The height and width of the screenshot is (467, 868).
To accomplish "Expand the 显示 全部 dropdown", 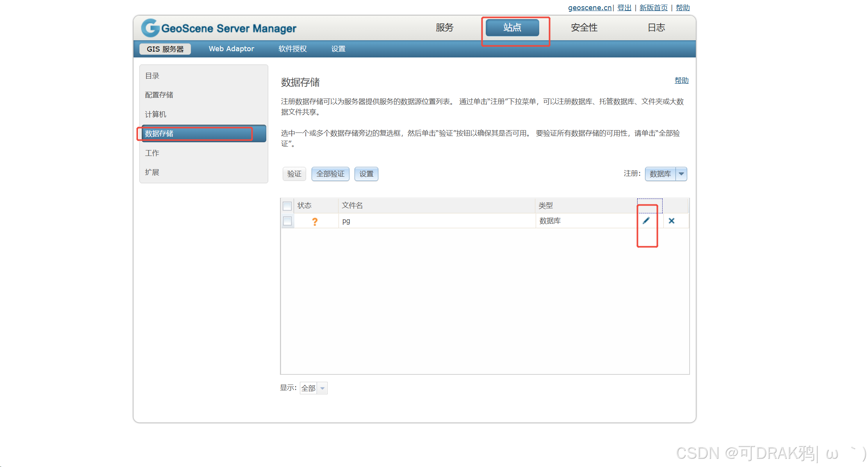I will tap(322, 388).
